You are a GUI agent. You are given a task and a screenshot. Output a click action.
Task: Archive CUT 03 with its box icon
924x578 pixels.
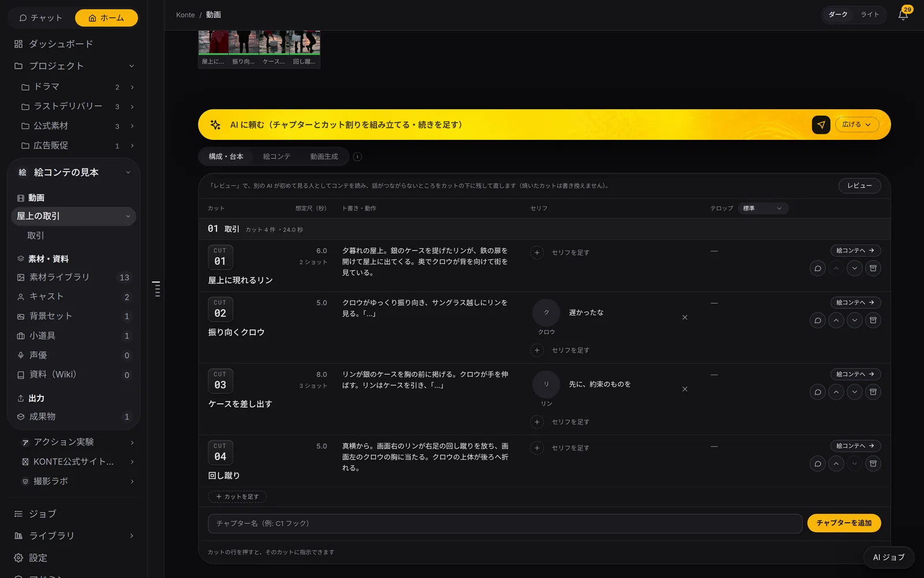tap(873, 392)
